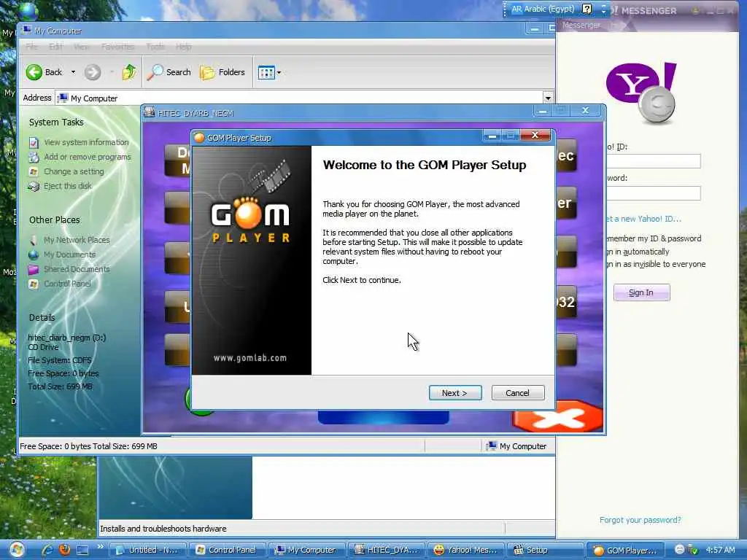Open Search in My Computer toolbar

coord(169,72)
